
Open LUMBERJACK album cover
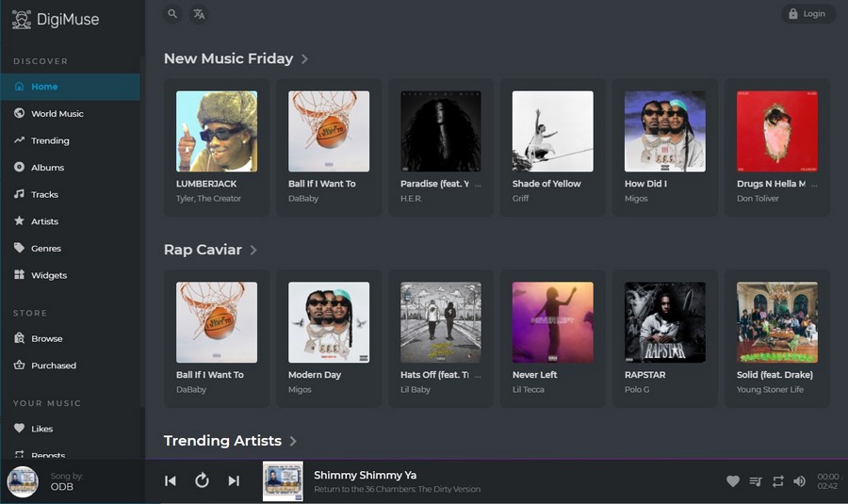coord(217,131)
